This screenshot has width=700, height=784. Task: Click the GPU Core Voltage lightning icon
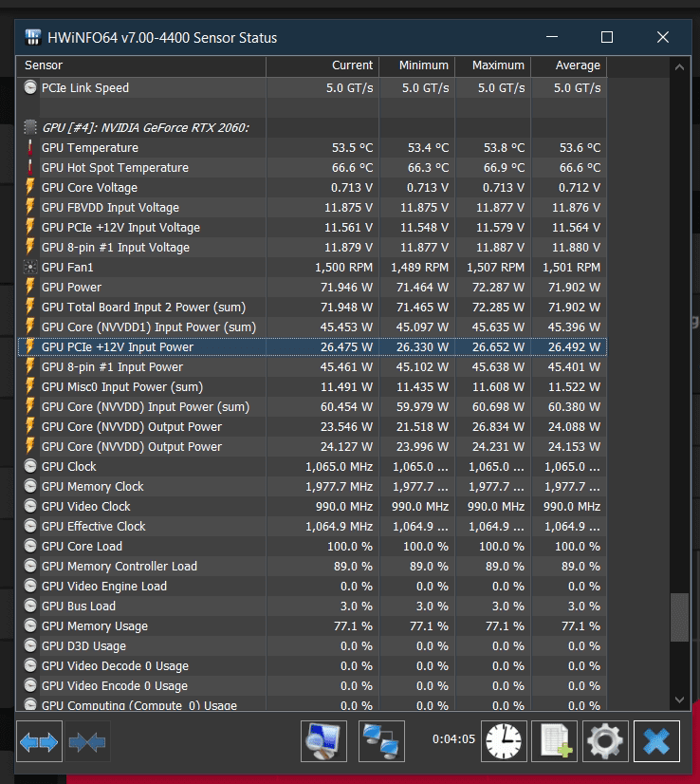30,188
